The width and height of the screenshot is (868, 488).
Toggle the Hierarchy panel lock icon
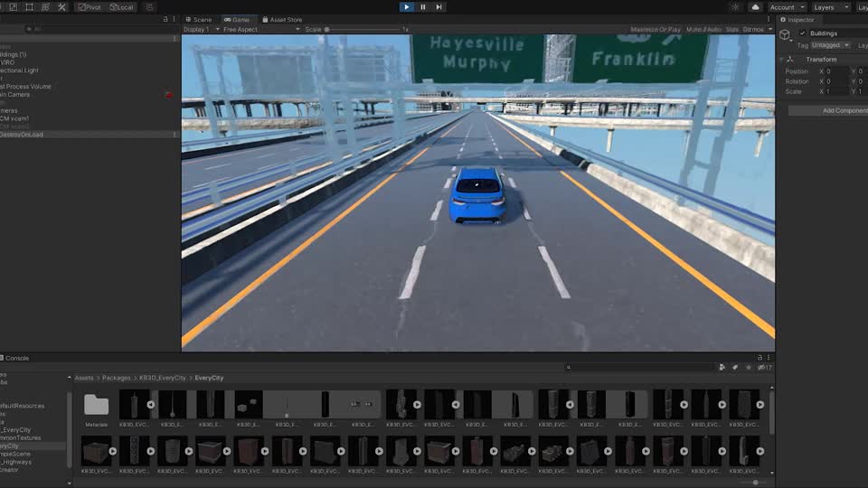point(165,19)
